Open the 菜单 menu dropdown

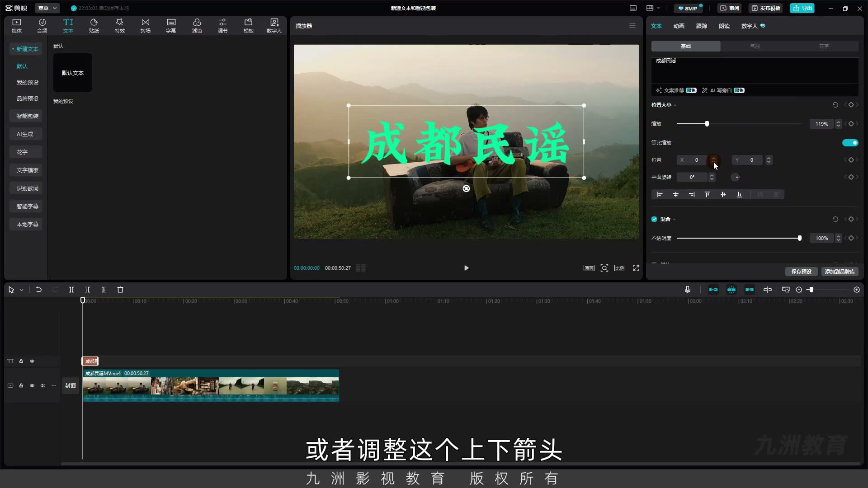click(x=47, y=8)
